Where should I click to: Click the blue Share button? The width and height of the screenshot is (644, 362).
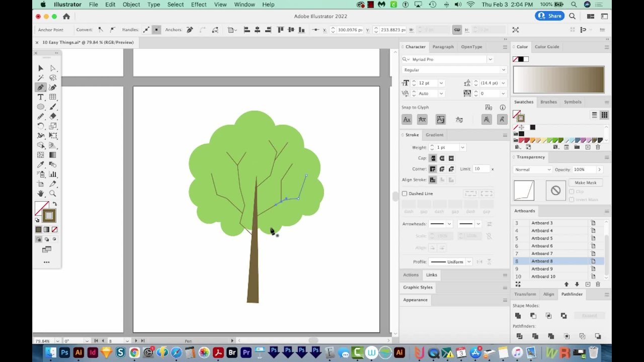click(x=549, y=16)
